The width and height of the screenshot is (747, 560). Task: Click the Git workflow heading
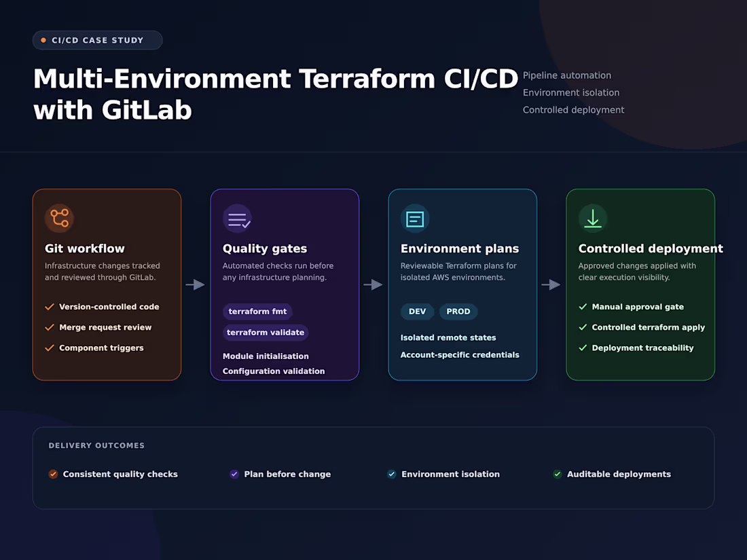click(85, 248)
